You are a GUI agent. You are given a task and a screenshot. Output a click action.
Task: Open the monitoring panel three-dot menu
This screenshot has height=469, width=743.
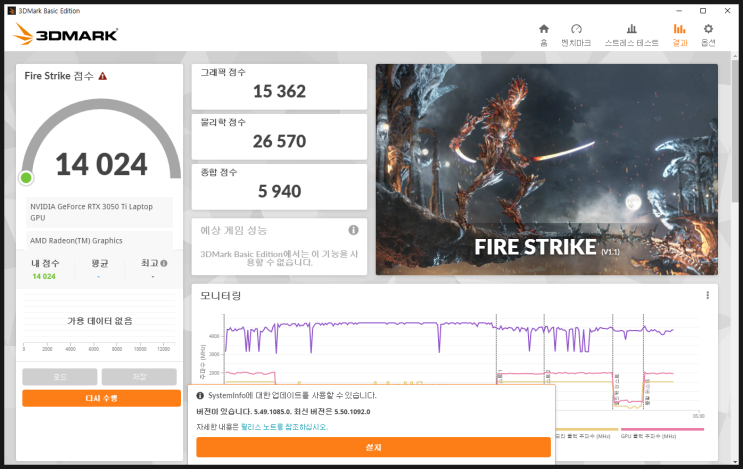coord(707,295)
